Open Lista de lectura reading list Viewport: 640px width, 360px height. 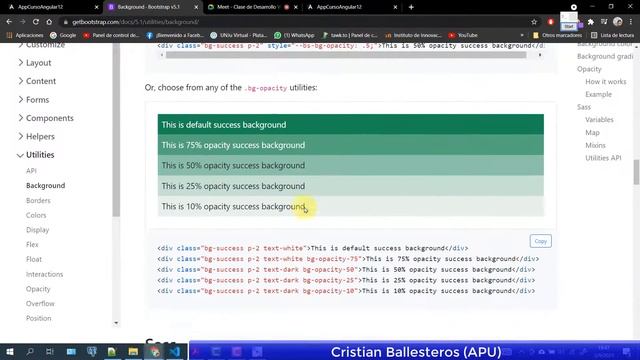[x=613, y=35]
